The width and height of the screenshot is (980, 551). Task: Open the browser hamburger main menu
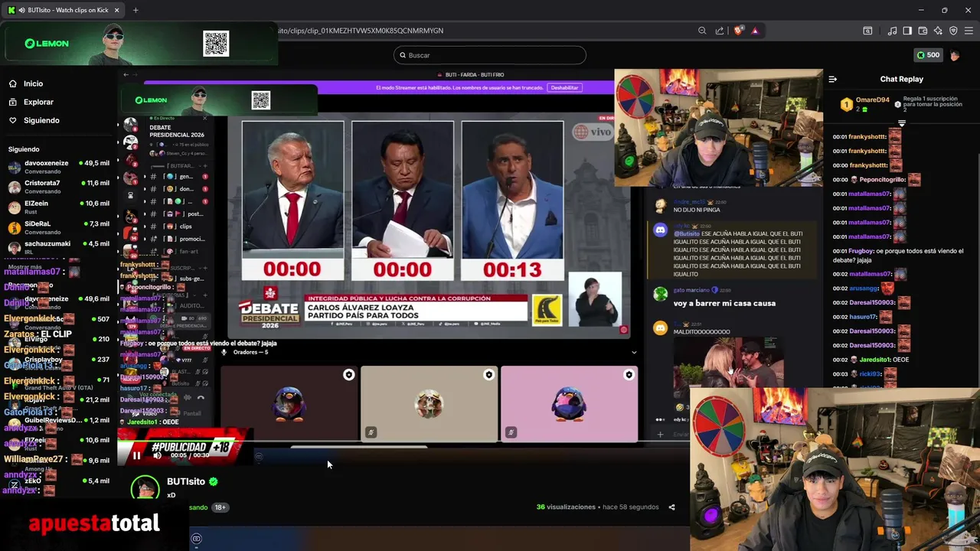pyautogui.click(x=969, y=31)
